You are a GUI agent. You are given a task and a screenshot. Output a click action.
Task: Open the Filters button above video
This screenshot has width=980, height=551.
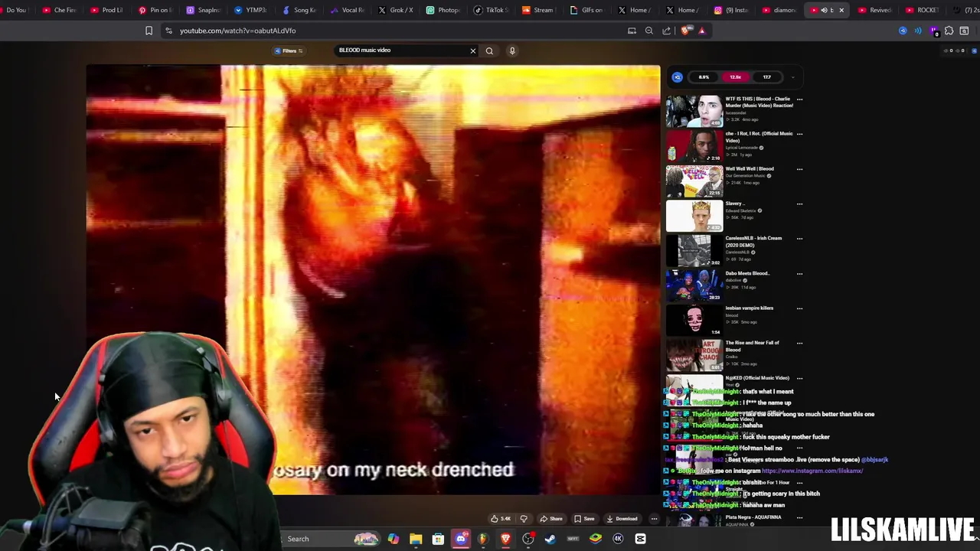(x=289, y=51)
